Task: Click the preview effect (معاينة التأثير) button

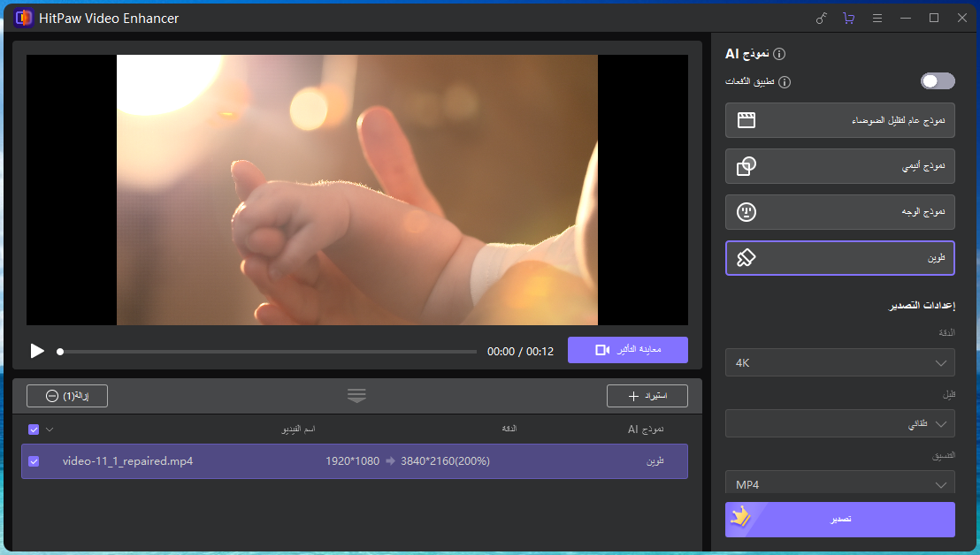Action: tap(628, 350)
